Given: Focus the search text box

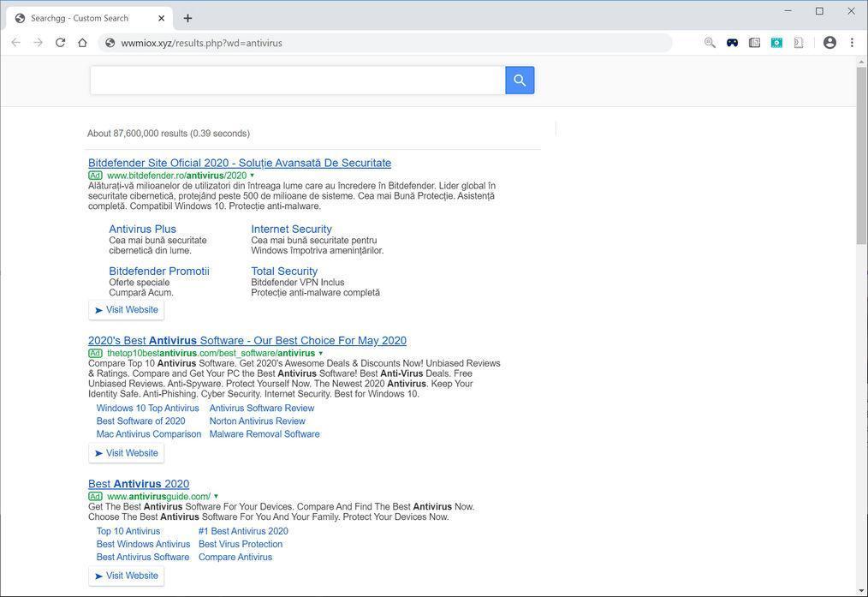Looking at the screenshot, I should click(298, 81).
